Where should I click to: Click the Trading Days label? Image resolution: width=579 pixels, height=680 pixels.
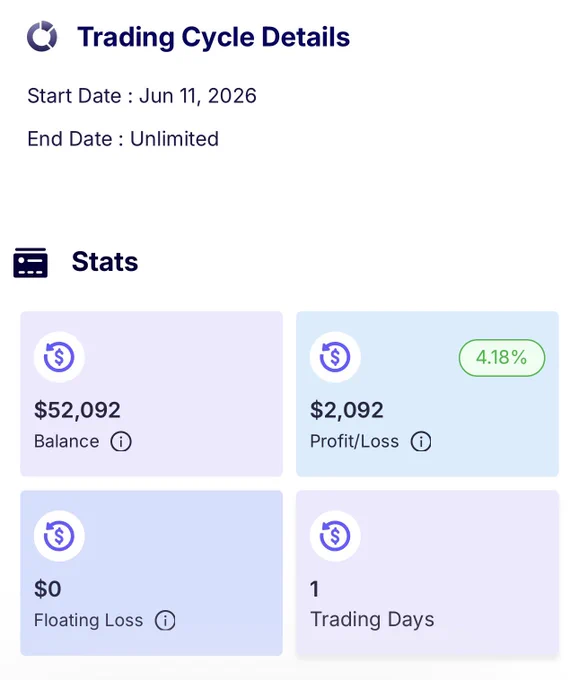point(372,620)
